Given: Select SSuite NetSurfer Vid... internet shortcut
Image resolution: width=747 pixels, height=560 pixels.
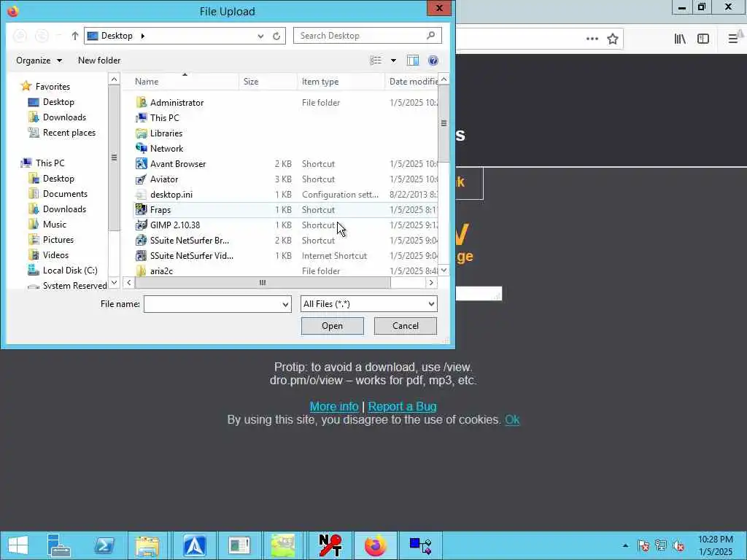Looking at the screenshot, I should 285,256.
